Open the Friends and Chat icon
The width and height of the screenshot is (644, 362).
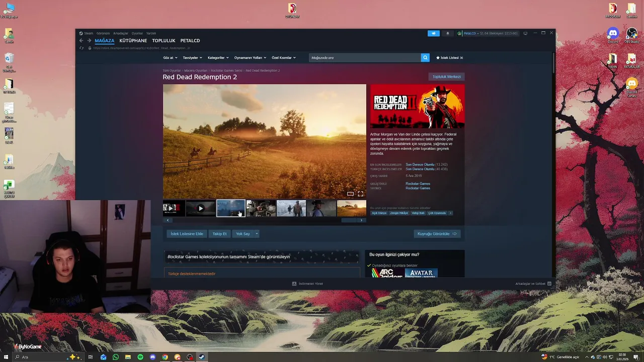coord(549,284)
